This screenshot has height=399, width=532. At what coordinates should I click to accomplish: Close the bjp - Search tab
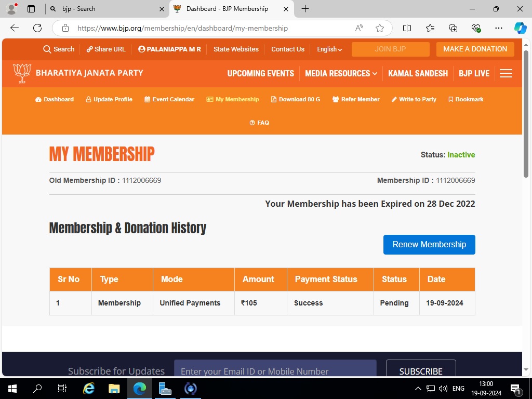click(x=162, y=9)
